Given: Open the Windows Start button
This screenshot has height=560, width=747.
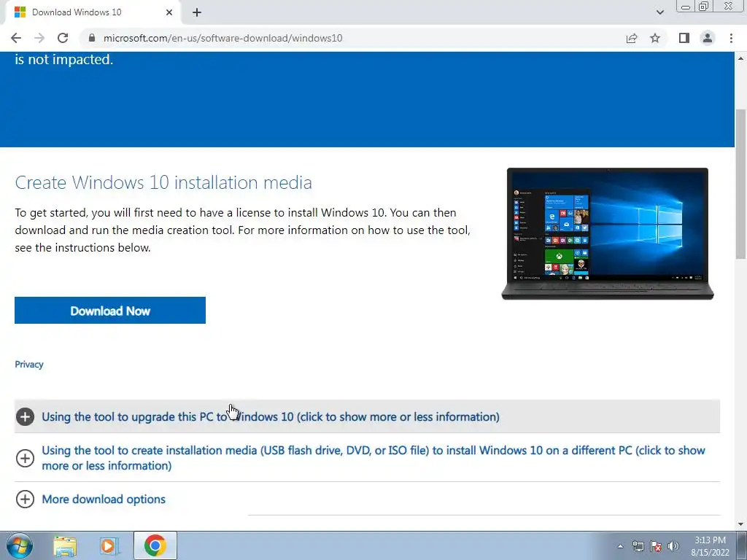Looking at the screenshot, I should pos(20,545).
